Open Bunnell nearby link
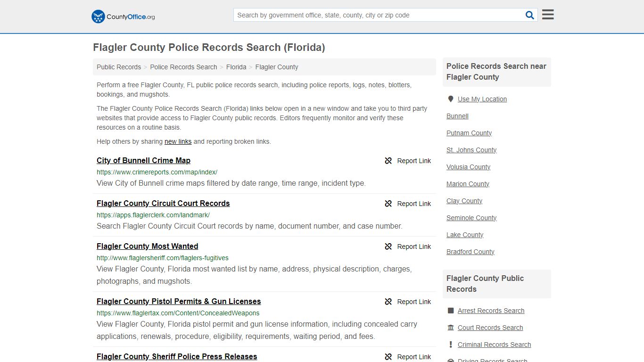Image resolution: width=644 pixels, height=362 pixels. [x=457, y=116]
